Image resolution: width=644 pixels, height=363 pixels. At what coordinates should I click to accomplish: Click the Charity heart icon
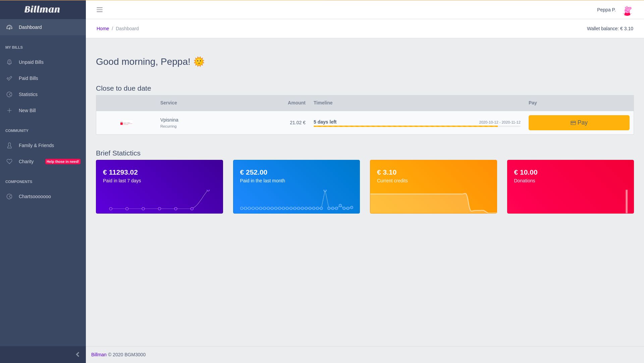(9, 162)
